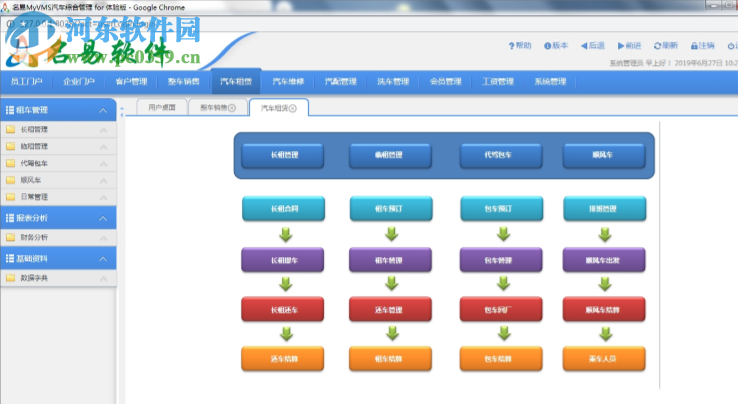Open the 工资管理 menu
This screenshot has width=738, height=404.
point(497,81)
